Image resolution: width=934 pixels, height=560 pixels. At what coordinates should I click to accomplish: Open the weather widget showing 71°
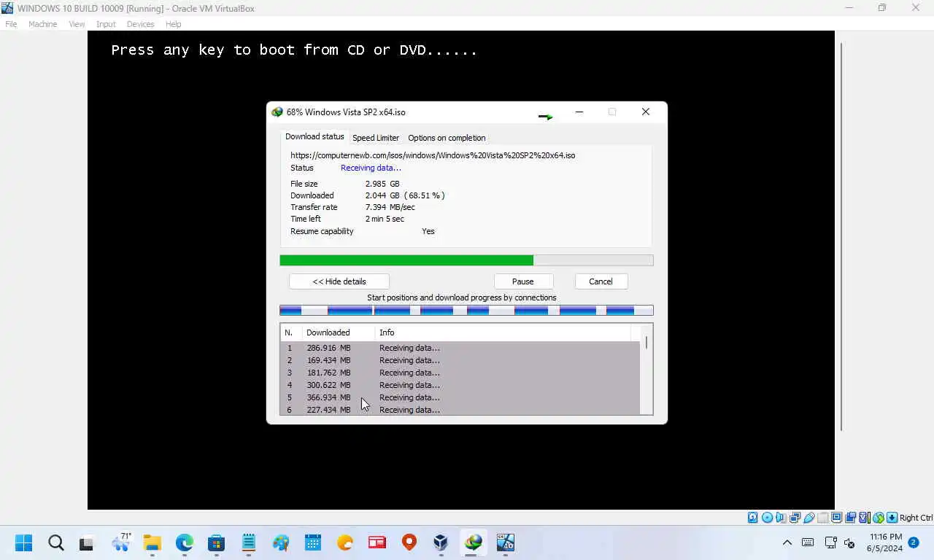120,542
